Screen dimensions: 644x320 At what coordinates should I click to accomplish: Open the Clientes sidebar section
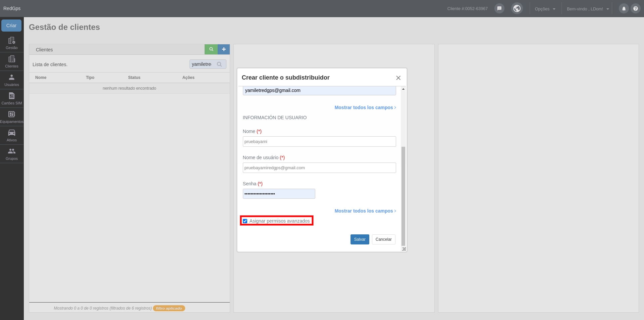[12, 61]
